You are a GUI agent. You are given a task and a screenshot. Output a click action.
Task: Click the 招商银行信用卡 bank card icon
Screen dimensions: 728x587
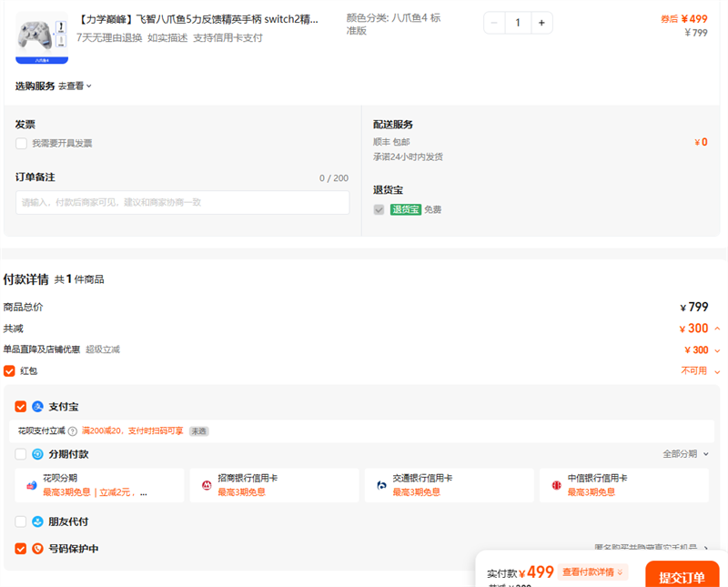(206, 487)
